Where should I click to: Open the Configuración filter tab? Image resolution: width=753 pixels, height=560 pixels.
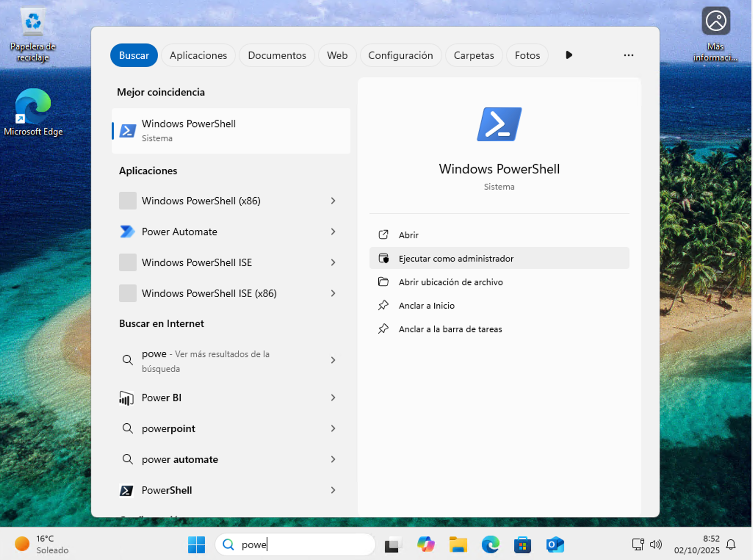click(400, 55)
